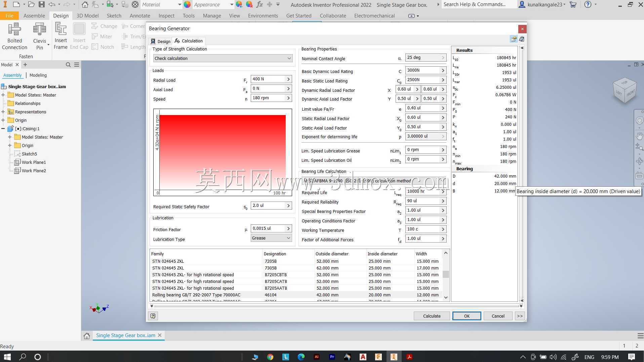Click the Speed input field
This screenshot has width=644, height=362.
tap(268, 98)
